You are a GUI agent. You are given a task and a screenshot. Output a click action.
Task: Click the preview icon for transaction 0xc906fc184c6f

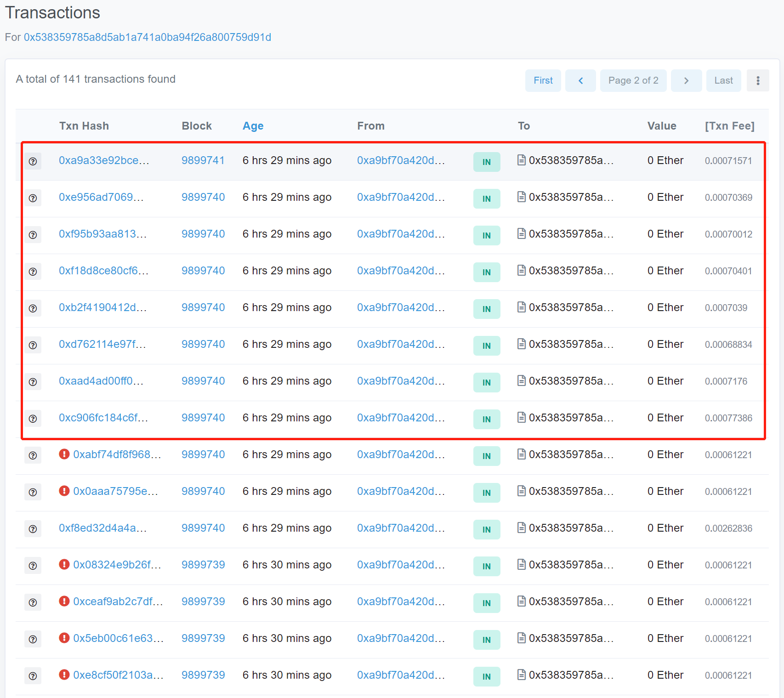(33, 419)
